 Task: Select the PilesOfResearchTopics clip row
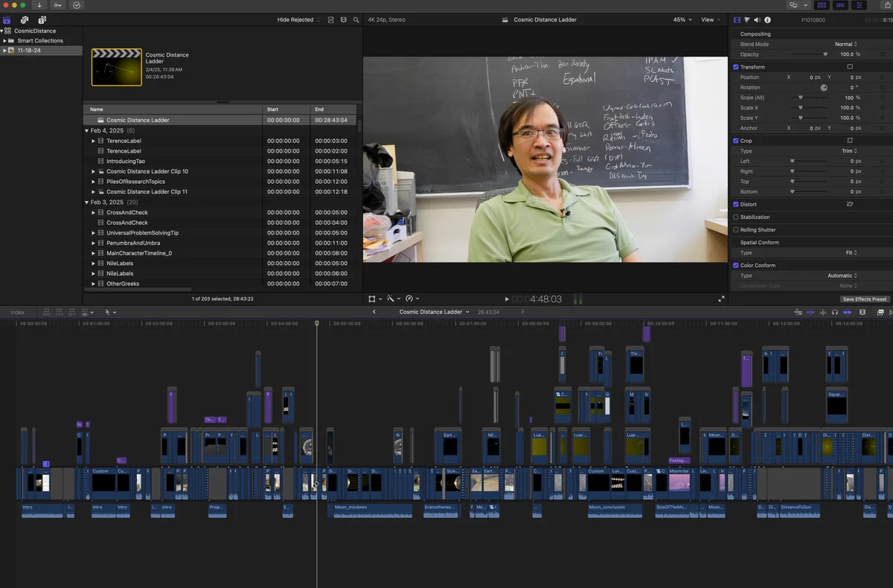pyautogui.click(x=220, y=182)
